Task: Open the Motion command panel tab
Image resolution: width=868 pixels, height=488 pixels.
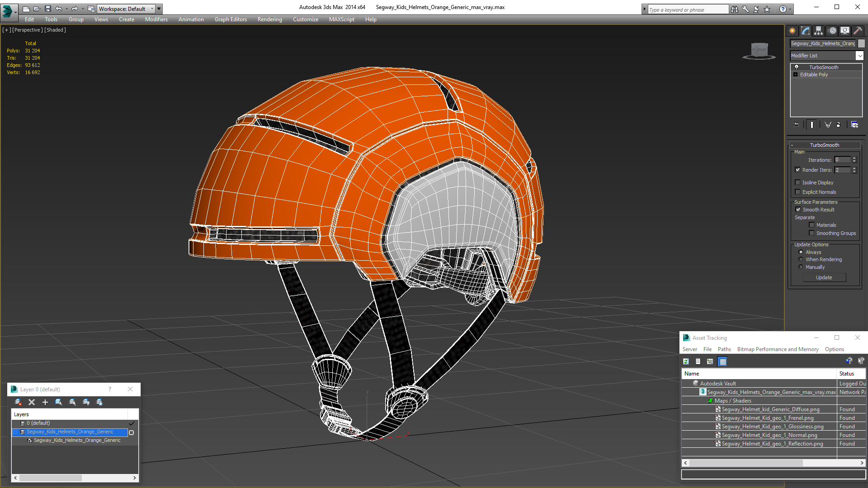Action: (832, 31)
